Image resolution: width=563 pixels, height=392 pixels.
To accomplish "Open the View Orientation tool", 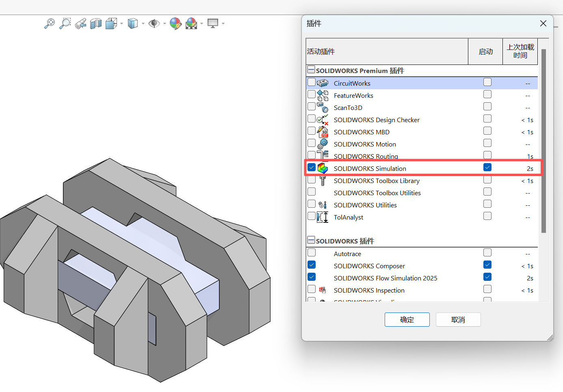I will point(111,24).
